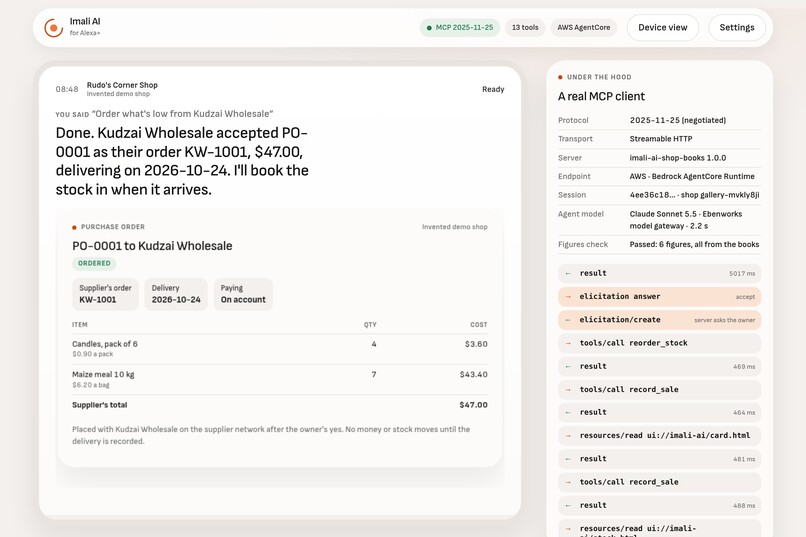Click the AWS - Bedrock AgentCore Runtime value

pyautogui.click(x=692, y=176)
